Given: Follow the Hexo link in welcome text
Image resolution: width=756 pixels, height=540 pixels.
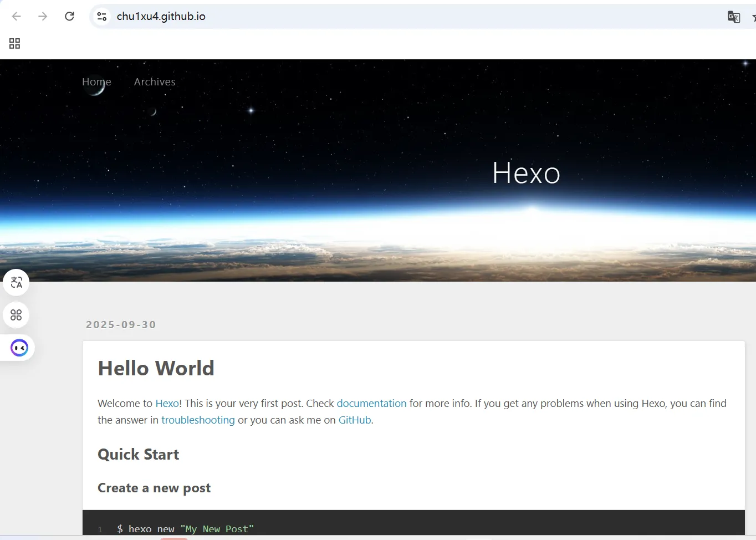Looking at the screenshot, I should pos(167,404).
